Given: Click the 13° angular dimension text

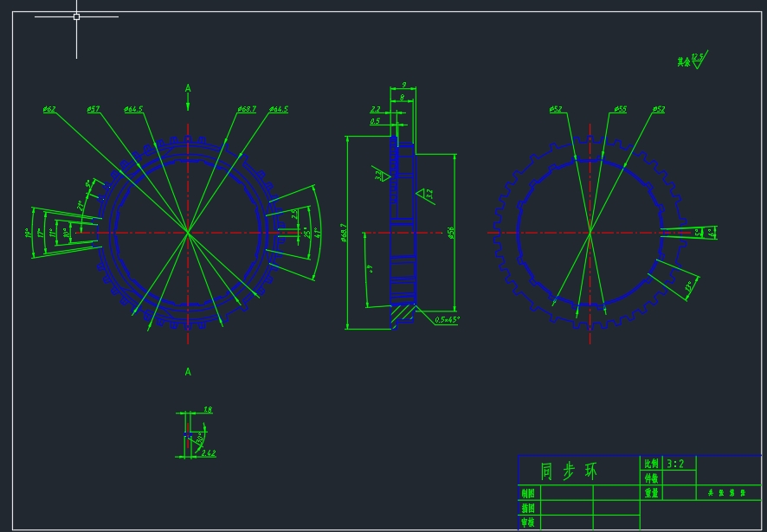Looking at the screenshot, I should coord(689,286).
